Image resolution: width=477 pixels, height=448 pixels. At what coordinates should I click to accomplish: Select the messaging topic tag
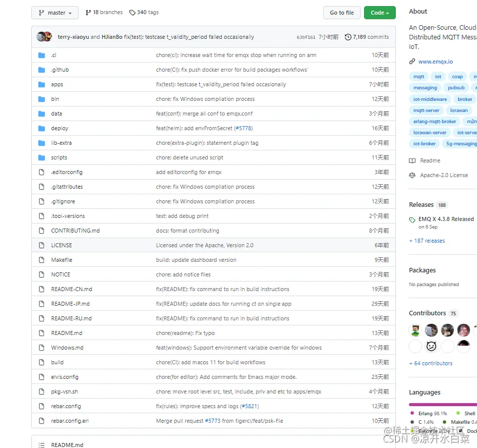click(425, 88)
